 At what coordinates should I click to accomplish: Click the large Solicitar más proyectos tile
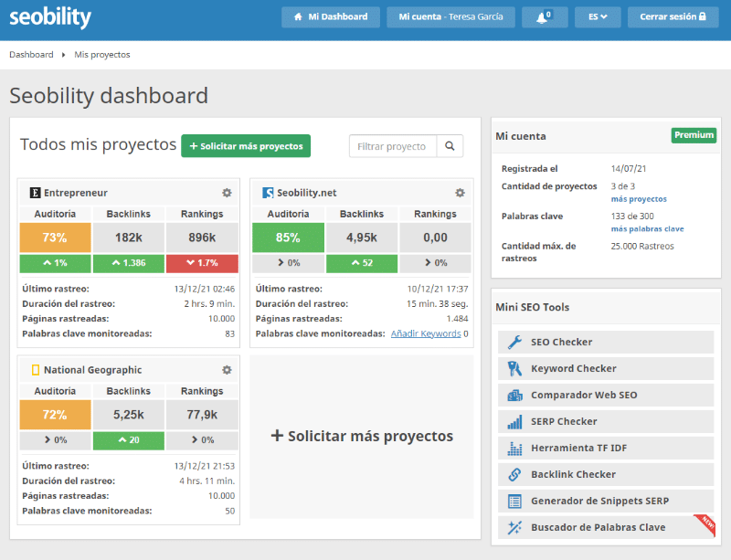pyautogui.click(x=362, y=437)
